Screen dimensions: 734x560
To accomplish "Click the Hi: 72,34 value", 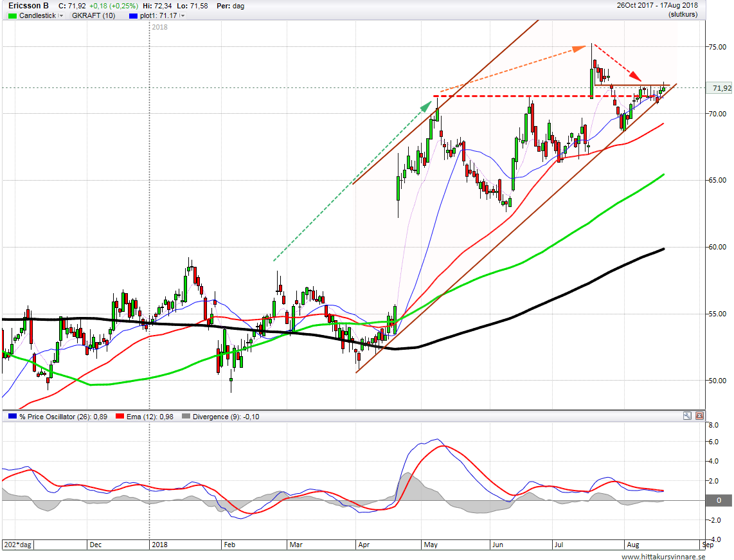I will tap(157, 6).
